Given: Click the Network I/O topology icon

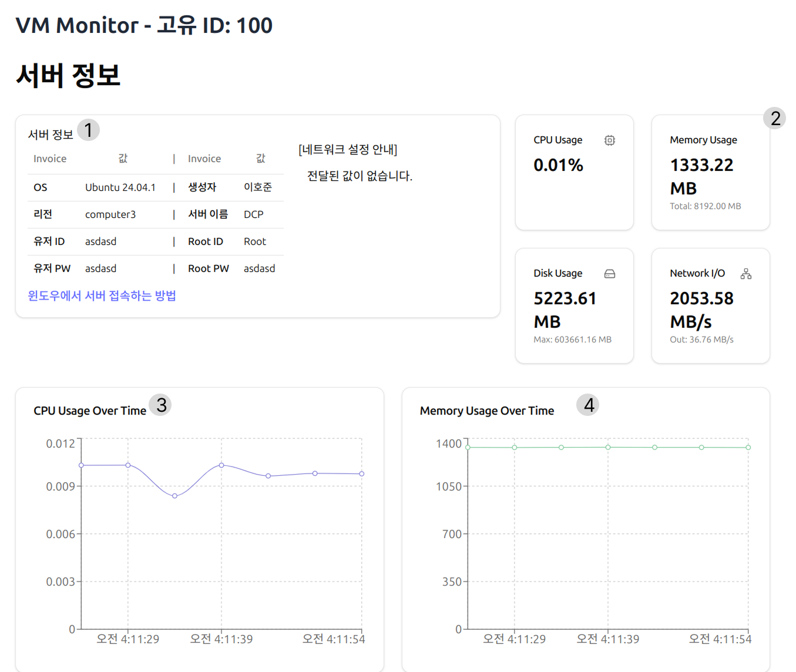Looking at the screenshot, I should [x=745, y=274].
